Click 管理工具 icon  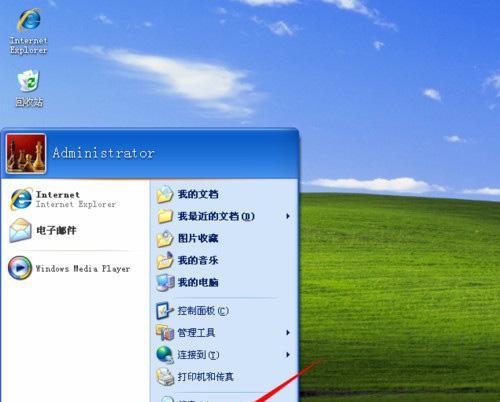(x=165, y=333)
